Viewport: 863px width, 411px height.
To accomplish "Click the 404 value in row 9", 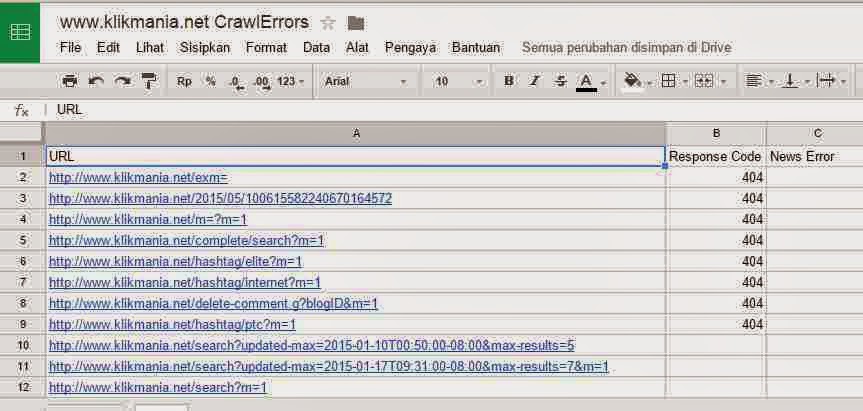I will pyautogui.click(x=752, y=324).
